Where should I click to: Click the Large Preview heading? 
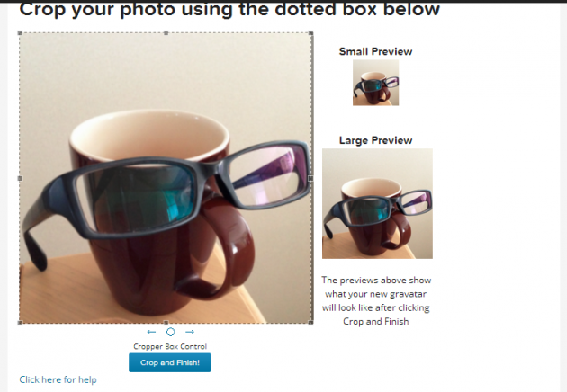coord(375,140)
